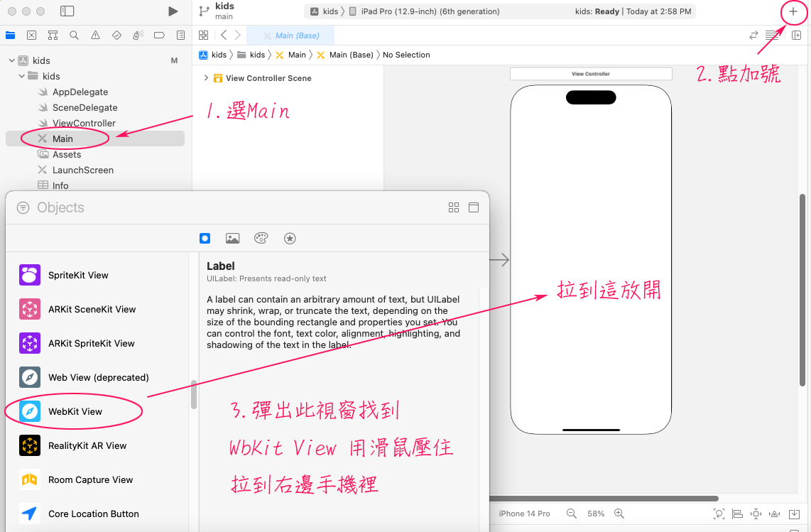Open the Debug navigator

tap(138, 36)
